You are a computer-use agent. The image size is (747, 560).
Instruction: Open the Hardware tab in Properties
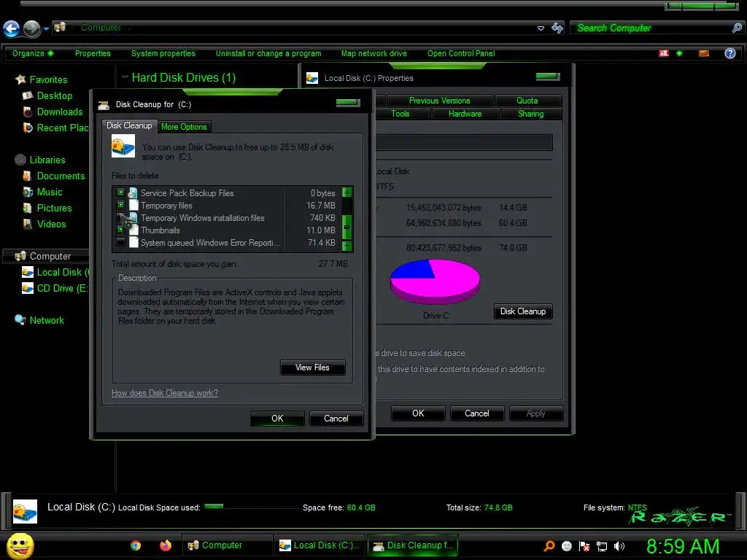(x=465, y=113)
